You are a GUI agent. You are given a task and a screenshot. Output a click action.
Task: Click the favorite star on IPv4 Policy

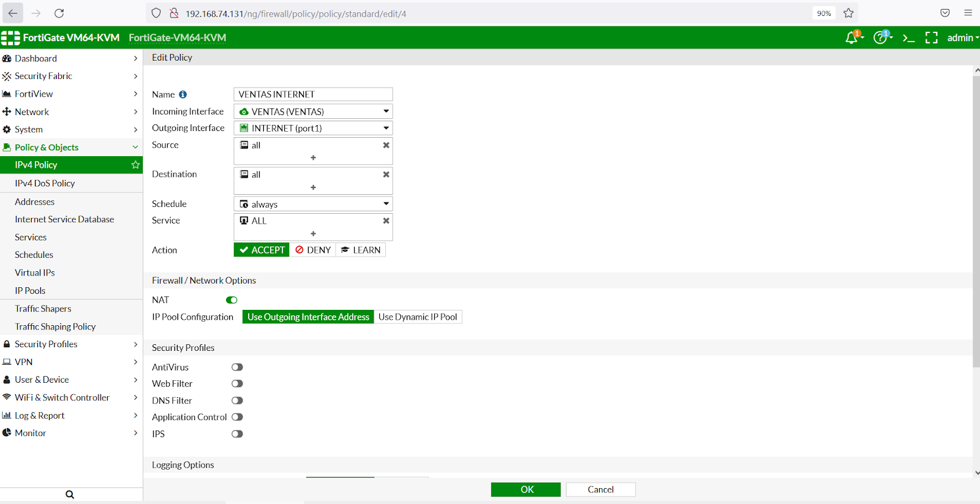[x=135, y=165]
